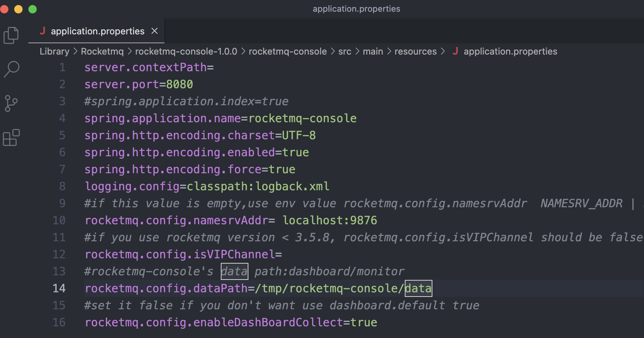
Task: Click the value UTF-8 on line 5
Action: pyautogui.click(x=299, y=135)
